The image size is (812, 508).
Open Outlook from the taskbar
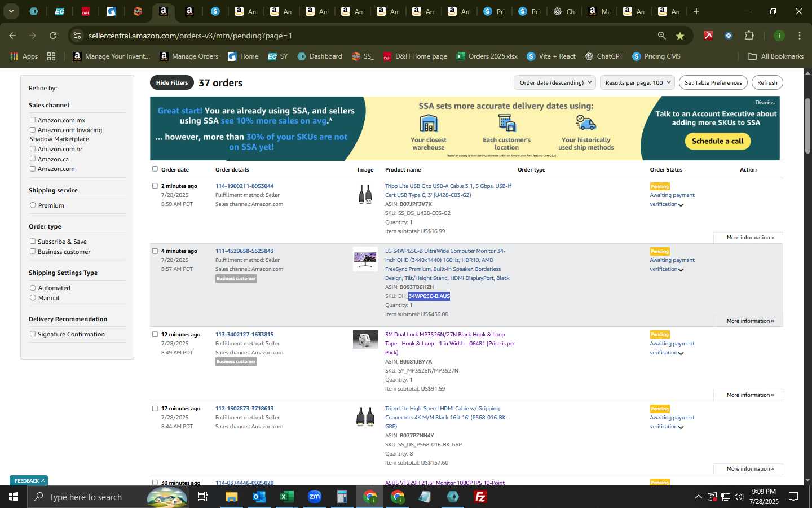[x=259, y=497]
